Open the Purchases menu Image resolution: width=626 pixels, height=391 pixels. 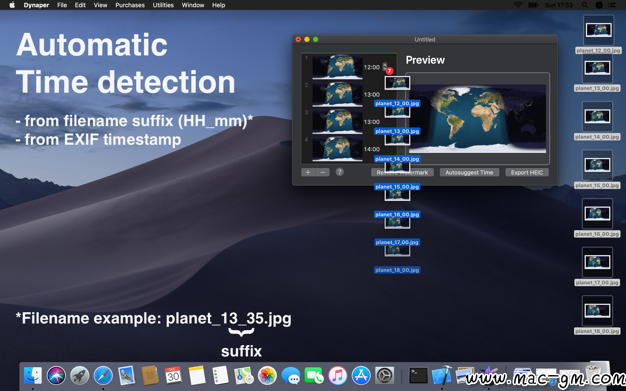click(x=130, y=5)
